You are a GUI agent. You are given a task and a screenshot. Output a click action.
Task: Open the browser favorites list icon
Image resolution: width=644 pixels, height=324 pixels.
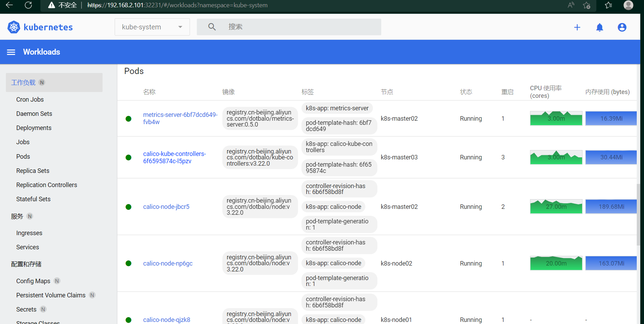(x=608, y=5)
